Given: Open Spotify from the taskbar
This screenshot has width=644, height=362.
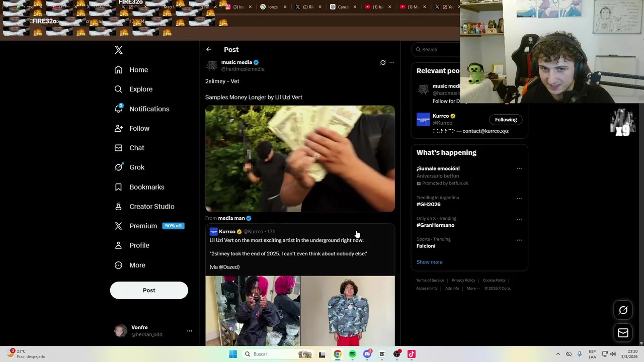Looking at the screenshot, I should click(x=352, y=354).
